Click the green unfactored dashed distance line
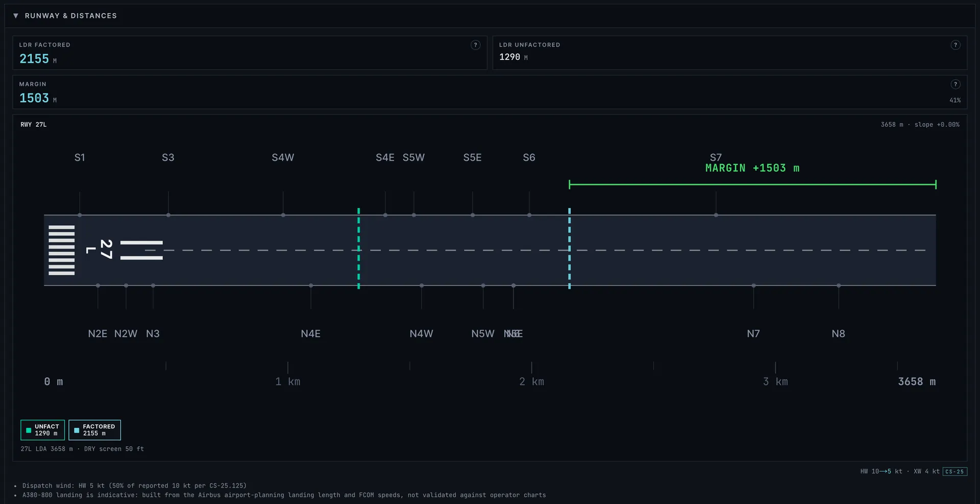 [359, 249]
